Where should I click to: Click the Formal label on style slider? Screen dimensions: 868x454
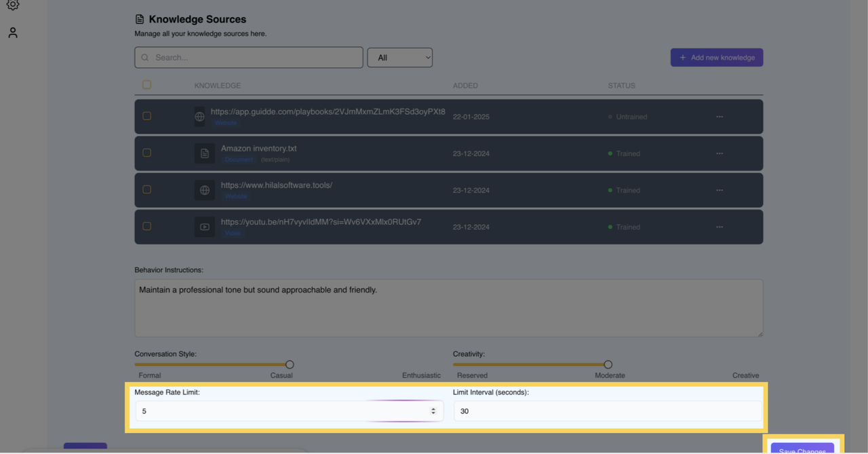pyautogui.click(x=150, y=375)
